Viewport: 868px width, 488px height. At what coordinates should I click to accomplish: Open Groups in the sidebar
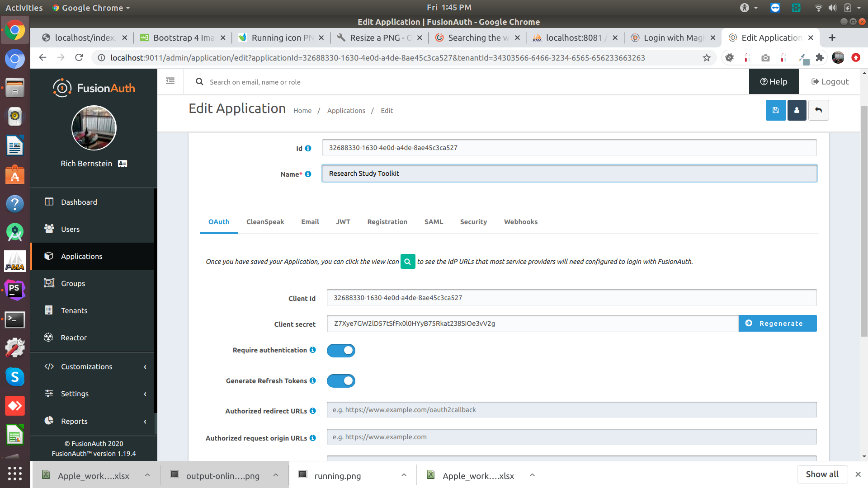(x=93, y=283)
